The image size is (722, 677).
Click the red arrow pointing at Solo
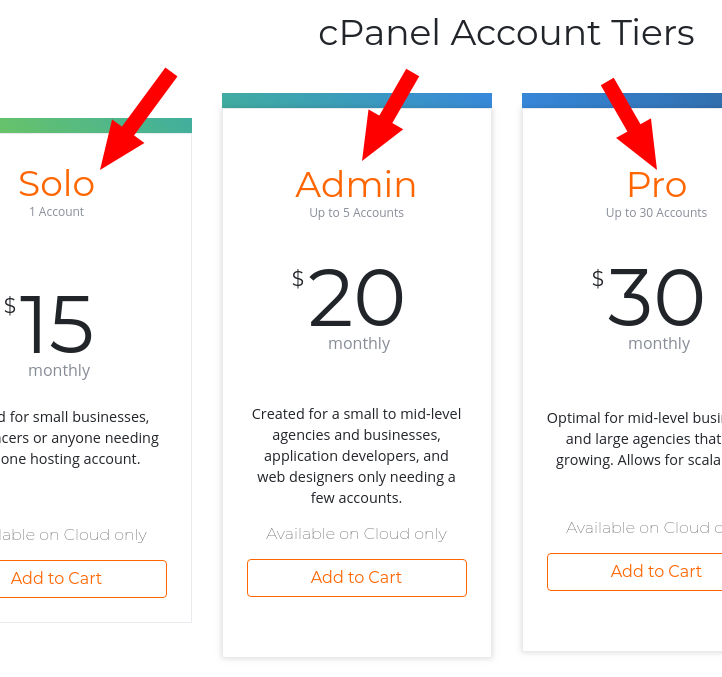(x=138, y=118)
